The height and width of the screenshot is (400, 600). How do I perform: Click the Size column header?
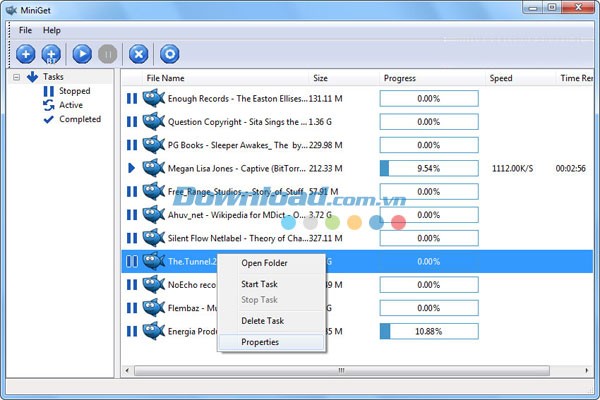point(320,77)
